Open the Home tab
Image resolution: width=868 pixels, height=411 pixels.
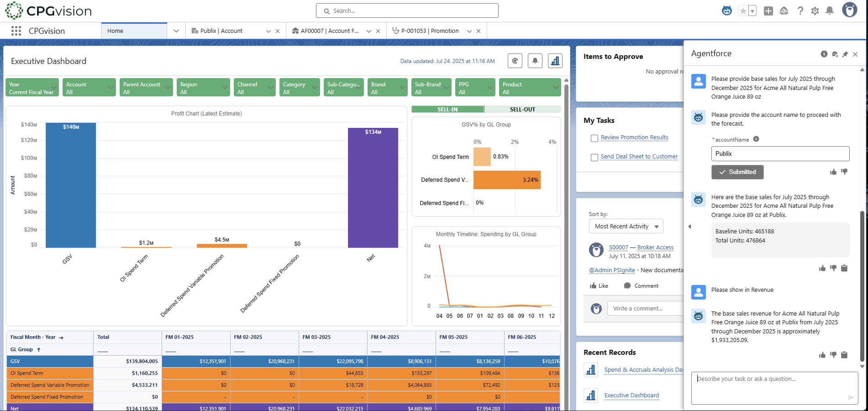pyautogui.click(x=134, y=31)
